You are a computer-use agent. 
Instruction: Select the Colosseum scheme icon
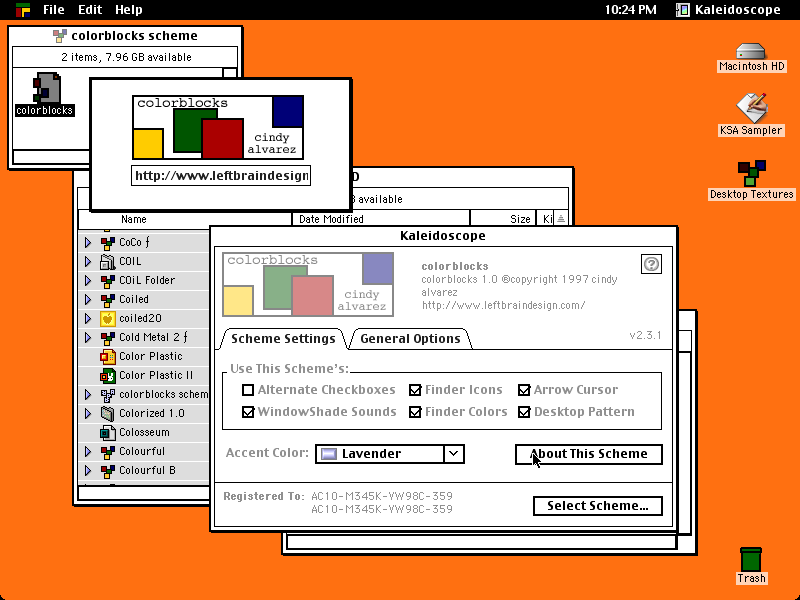pos(107,433)
